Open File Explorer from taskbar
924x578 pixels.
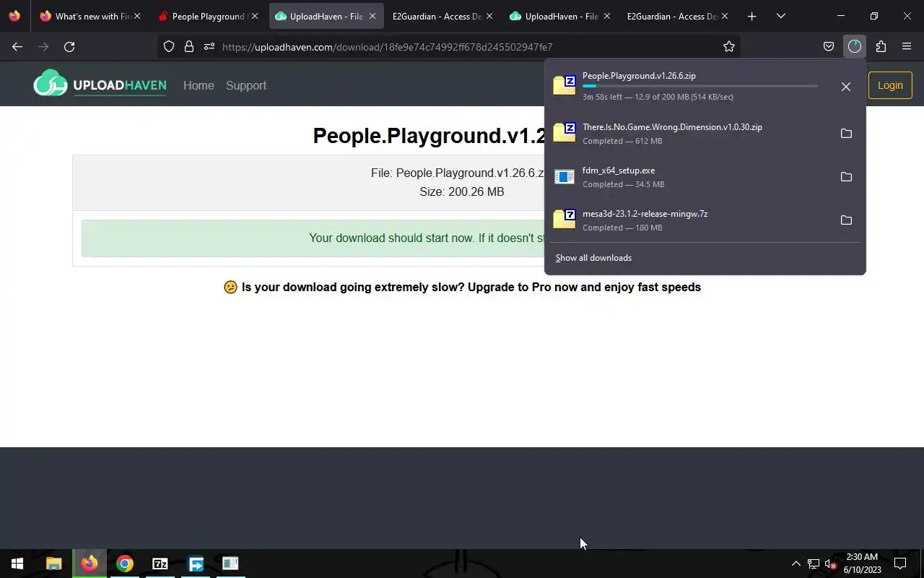tap(53, 564)
